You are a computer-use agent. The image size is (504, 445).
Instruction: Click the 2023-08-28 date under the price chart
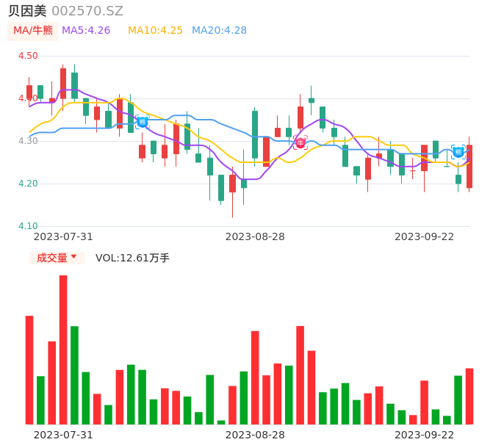tap(255, 236)
